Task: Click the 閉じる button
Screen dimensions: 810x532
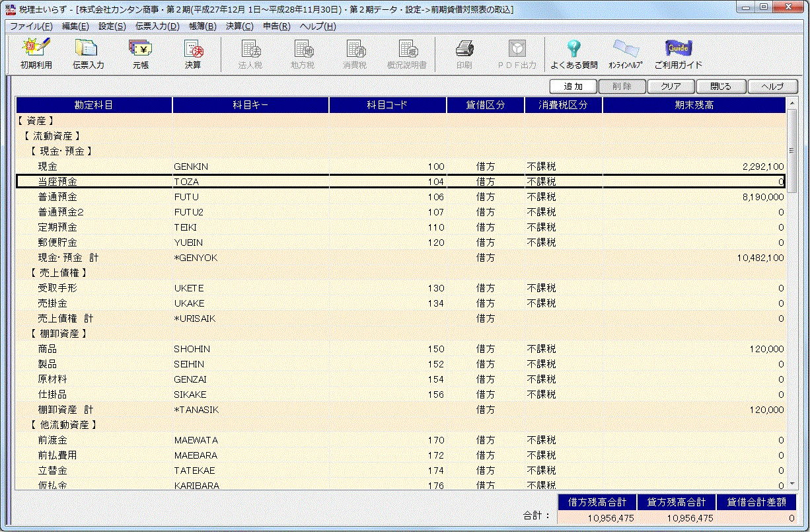Action: (x=721, y=87)
